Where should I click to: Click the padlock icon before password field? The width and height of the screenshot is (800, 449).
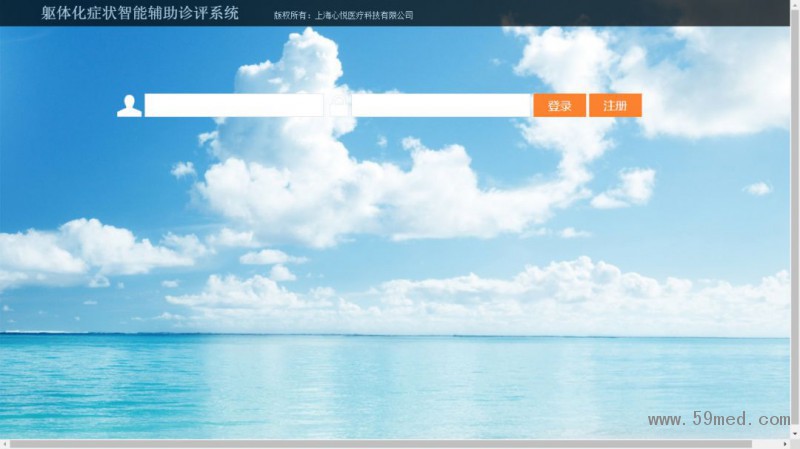340,101
